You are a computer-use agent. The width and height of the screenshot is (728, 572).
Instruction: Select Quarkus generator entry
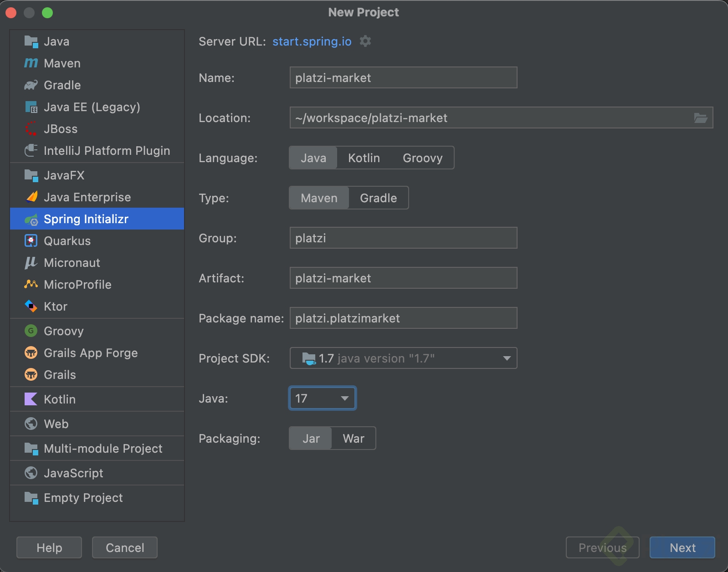coord(97,240)
